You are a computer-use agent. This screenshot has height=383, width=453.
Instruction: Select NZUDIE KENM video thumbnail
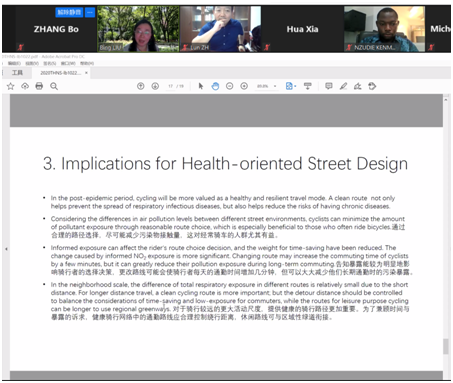[384, 29]
